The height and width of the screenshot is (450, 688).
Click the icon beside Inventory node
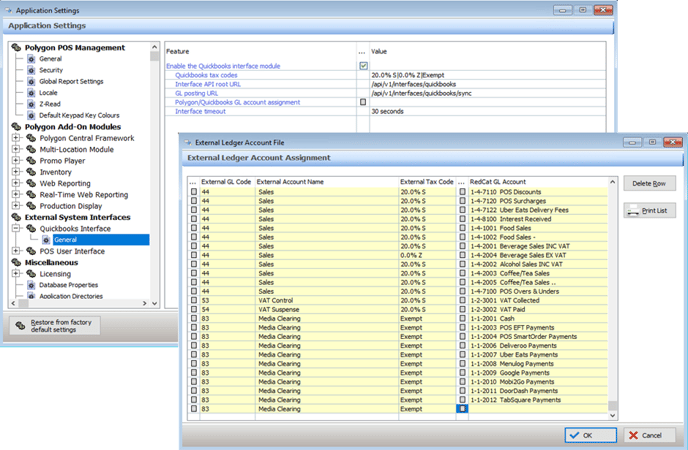pos(31,172)
